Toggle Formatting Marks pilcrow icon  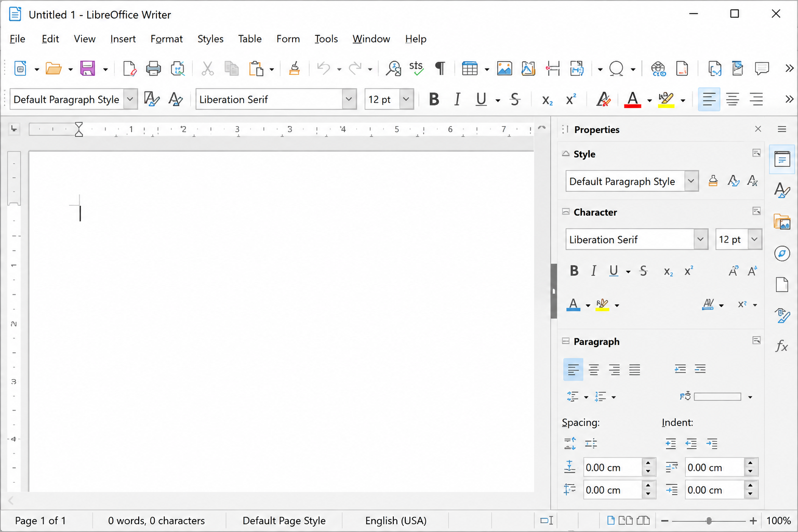click(440, 69)
